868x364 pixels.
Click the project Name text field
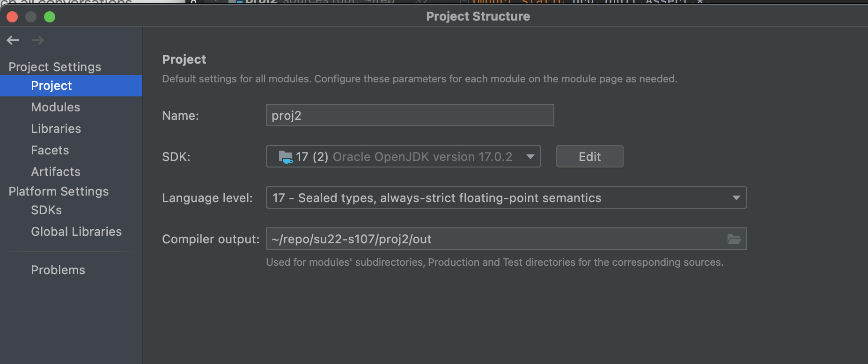pyautogui.click(x=410, y=116)
